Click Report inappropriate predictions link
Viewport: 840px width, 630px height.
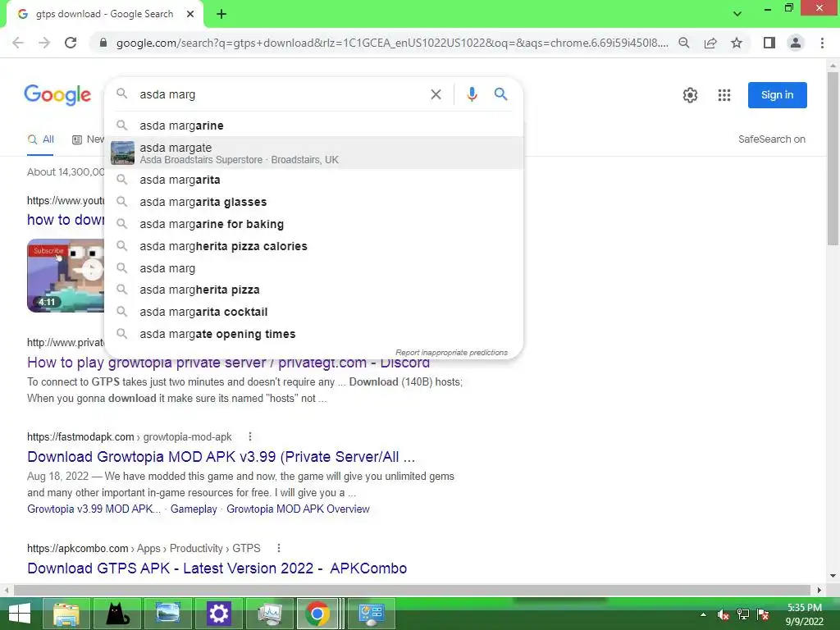pyautogui.click(x=451, y=353)
